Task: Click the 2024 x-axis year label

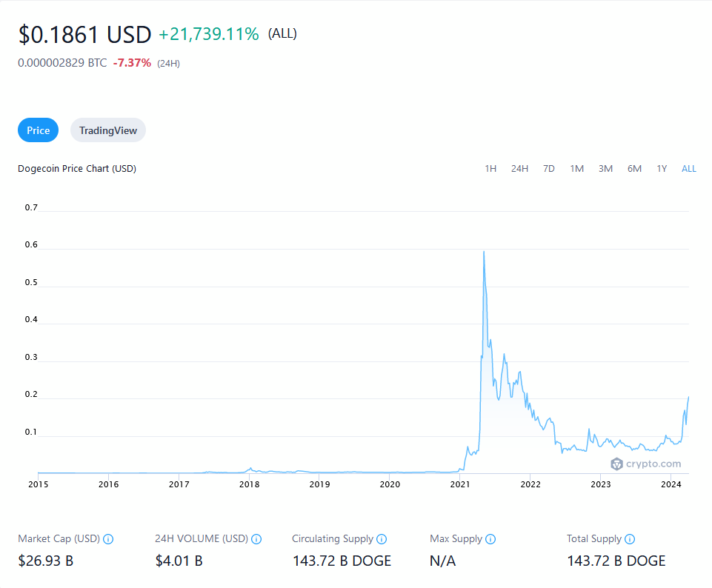Action: (671, 484)
